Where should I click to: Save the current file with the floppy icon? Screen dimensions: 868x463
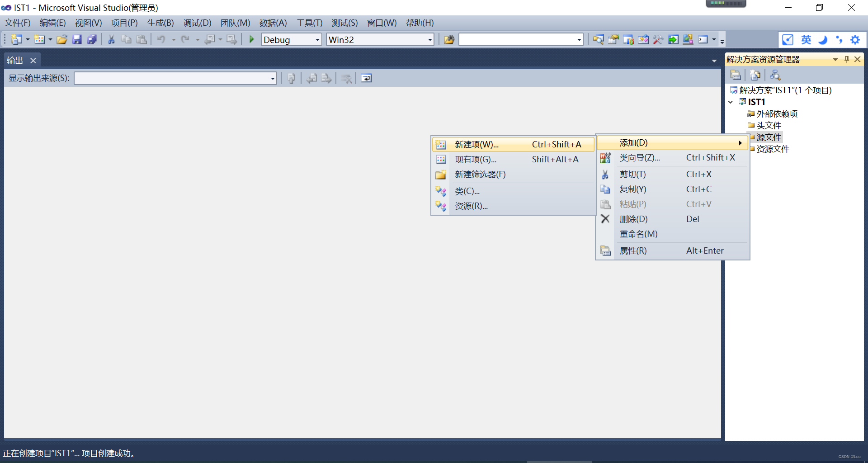(x=77, y=40)
